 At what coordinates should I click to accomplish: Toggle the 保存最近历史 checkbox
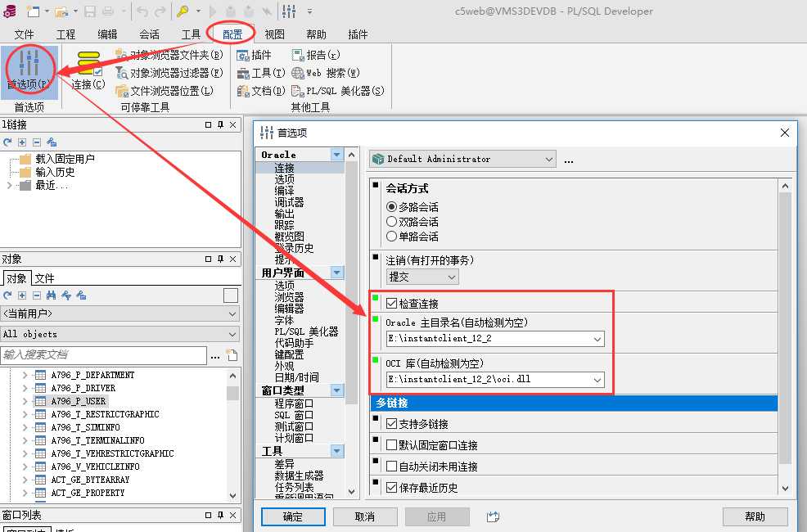(x=391, y=487)
